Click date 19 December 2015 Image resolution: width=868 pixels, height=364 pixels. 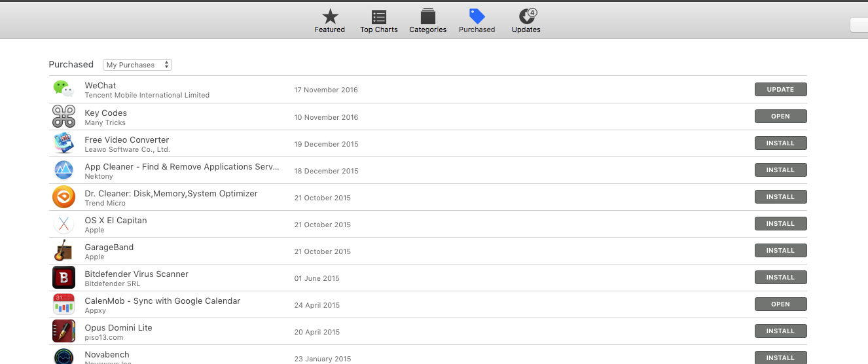(x=326, y=145)
